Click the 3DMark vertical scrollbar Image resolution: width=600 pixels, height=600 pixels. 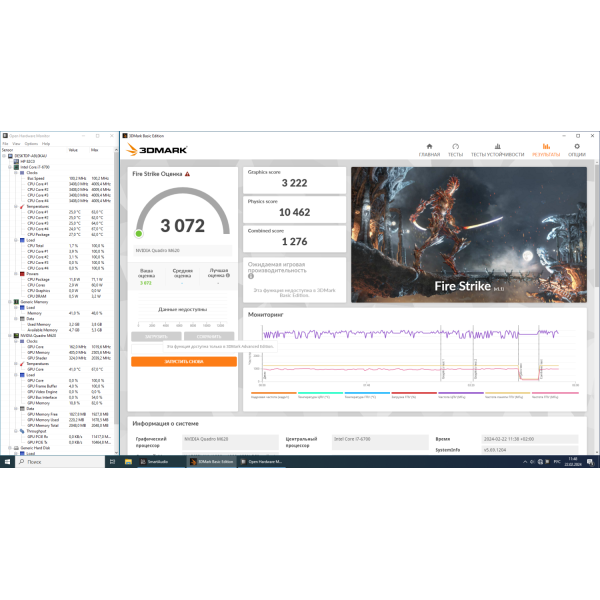tap(597, 226)
